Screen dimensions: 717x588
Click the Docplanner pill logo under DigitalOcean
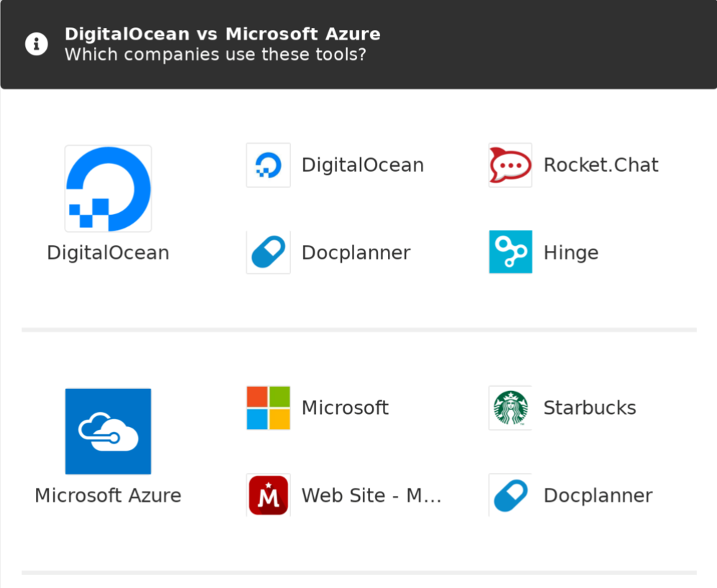[269, 252]
